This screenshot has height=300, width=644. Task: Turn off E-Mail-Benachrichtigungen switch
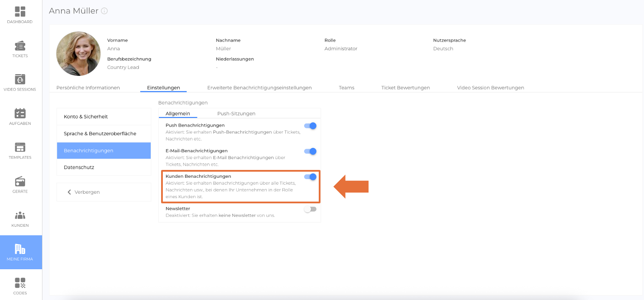click(311, 151)
